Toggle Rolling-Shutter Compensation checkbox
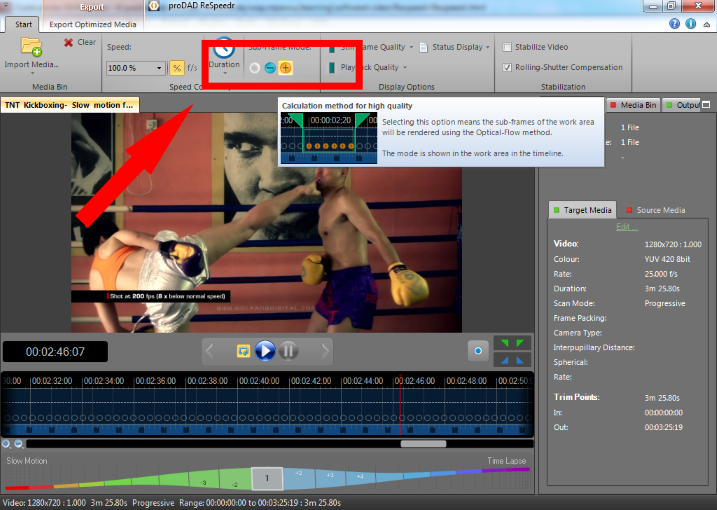 tap(508, 68)
